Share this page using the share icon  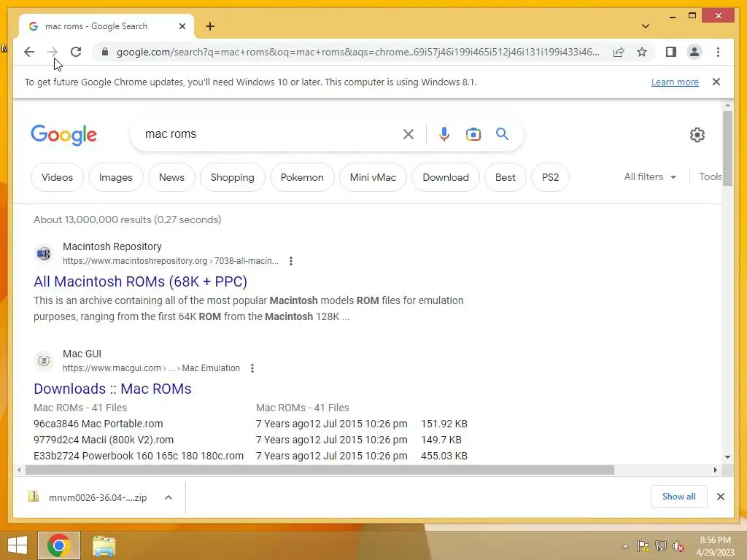coord(619,52)
